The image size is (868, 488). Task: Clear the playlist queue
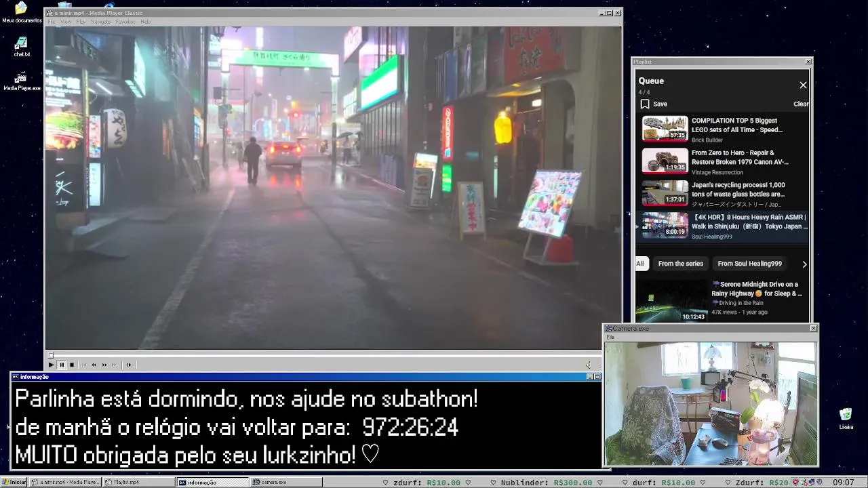point(801,104)
